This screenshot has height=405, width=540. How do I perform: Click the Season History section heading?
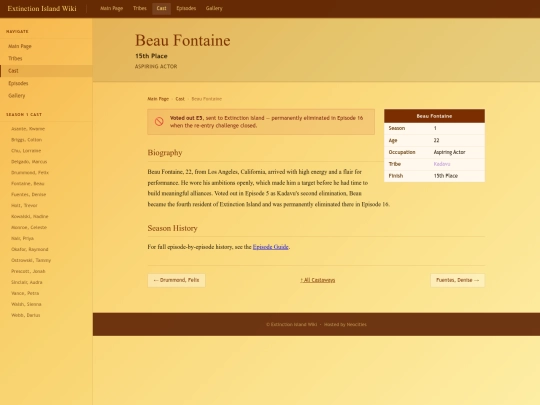tap(173, 228)
